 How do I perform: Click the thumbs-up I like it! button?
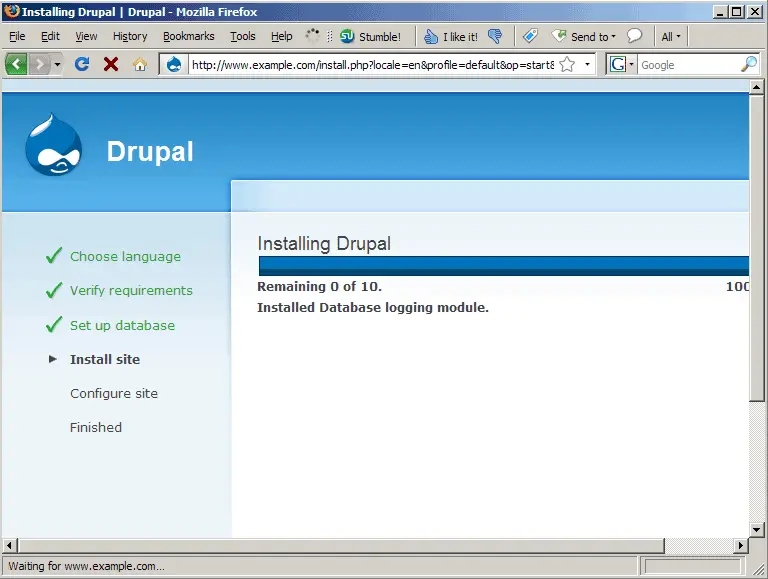pos(451,36)
